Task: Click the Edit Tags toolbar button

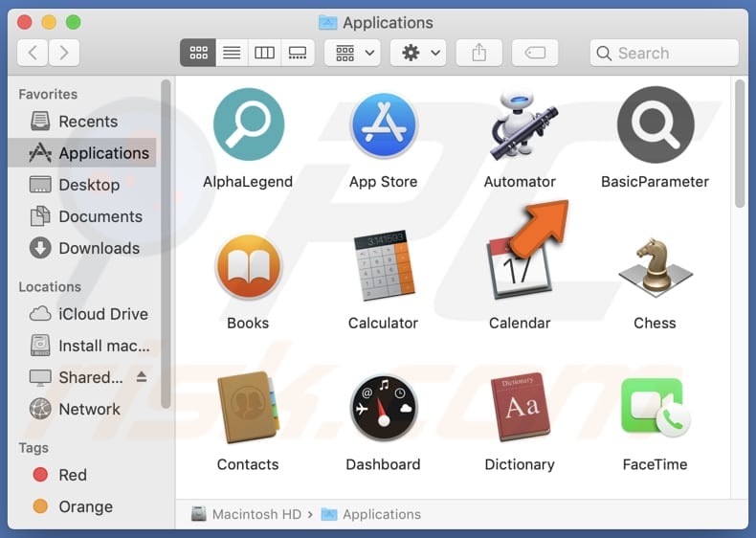Action: coord(535,53)
